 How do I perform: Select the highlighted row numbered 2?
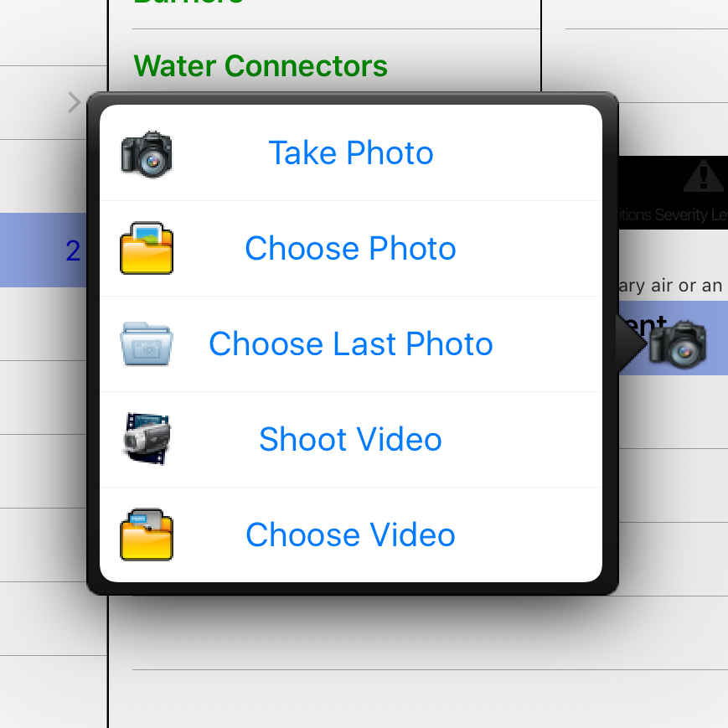click(x=44, y=250)
